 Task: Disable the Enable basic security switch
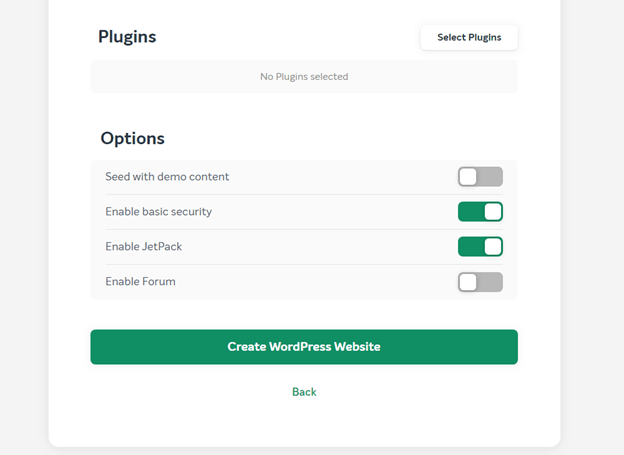tap(480, 212)
